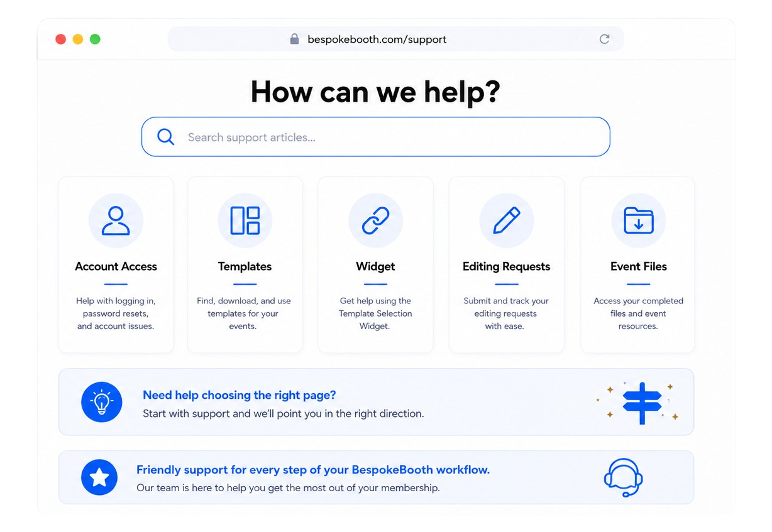Click the signpost icon in help banner
Image resolution: width=772 pixels, height=532 pixels.
click(x=642, y=403)
